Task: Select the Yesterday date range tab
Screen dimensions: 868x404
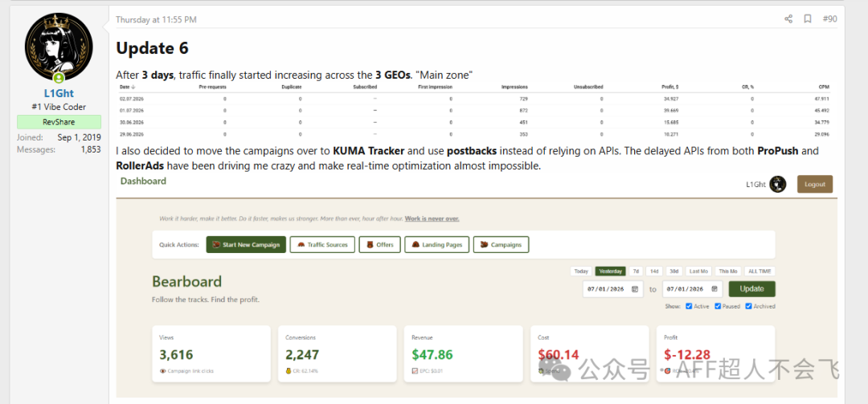Action: pyautogui.click(x=610, y=271)
